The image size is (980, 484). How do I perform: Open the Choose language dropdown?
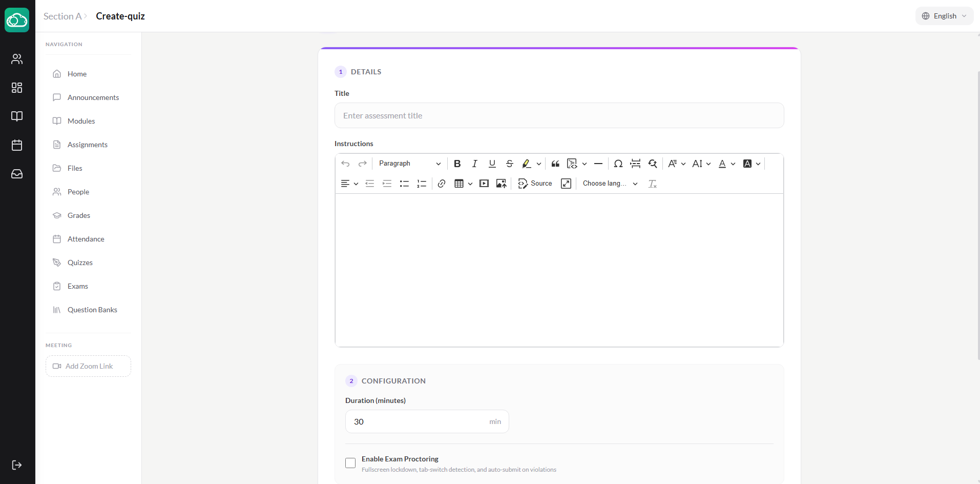coord(610,184)
